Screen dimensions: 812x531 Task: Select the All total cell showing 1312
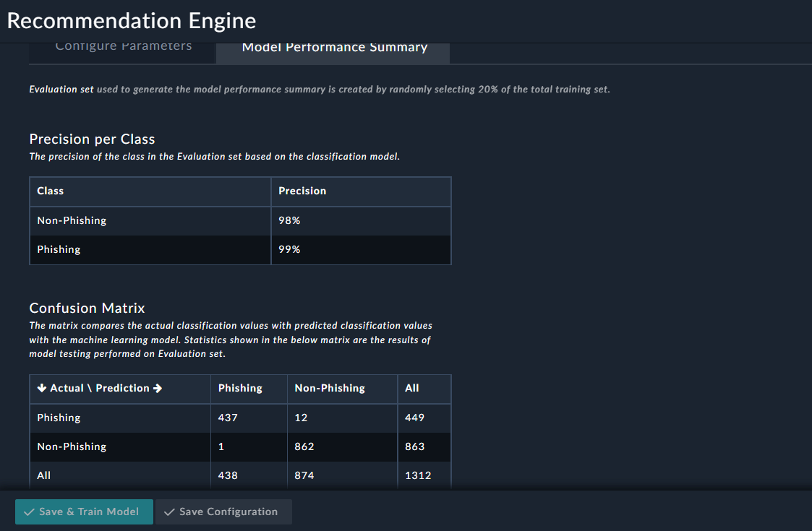417,475
